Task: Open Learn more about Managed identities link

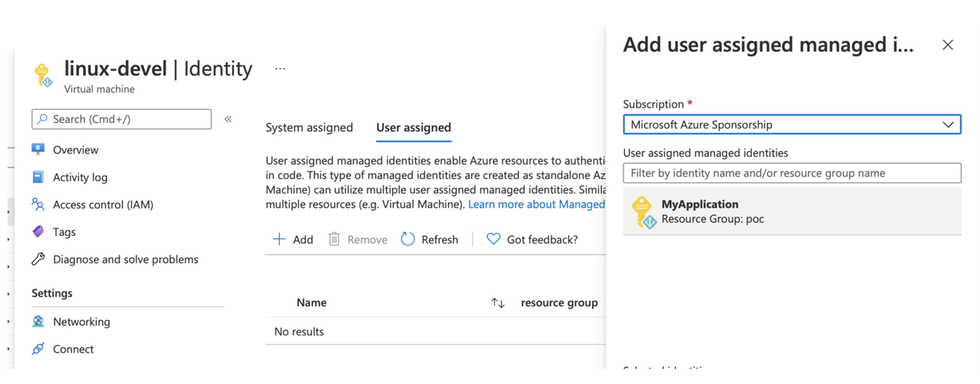Action: point(536,204)
